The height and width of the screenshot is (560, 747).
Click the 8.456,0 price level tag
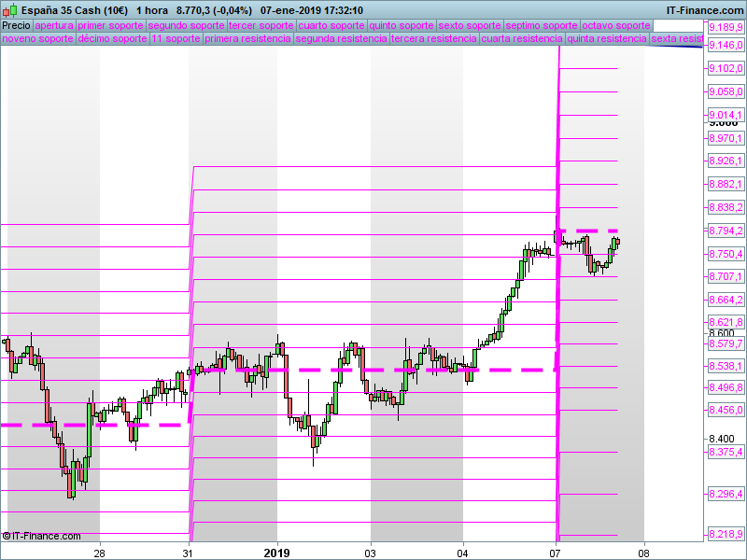pos(726,410)
